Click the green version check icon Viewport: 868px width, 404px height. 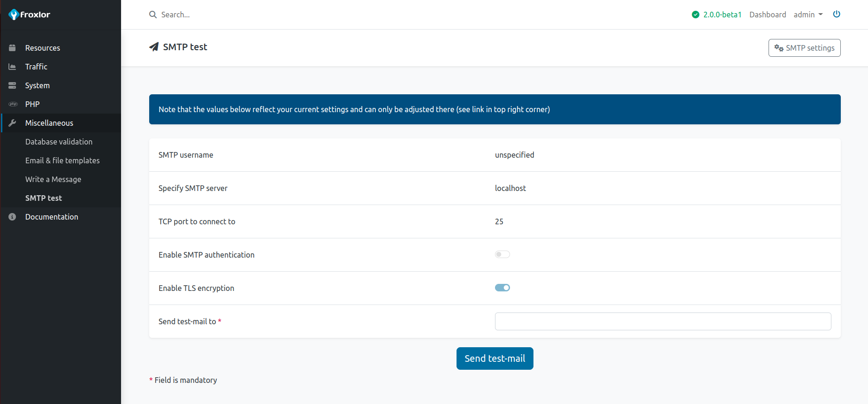pyautogui.click(x=695, y=15)
